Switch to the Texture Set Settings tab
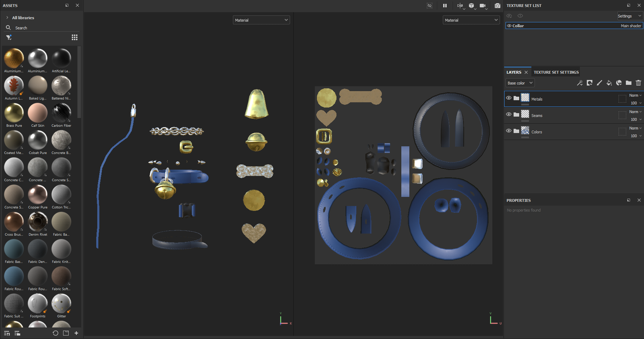 point(556,72)
